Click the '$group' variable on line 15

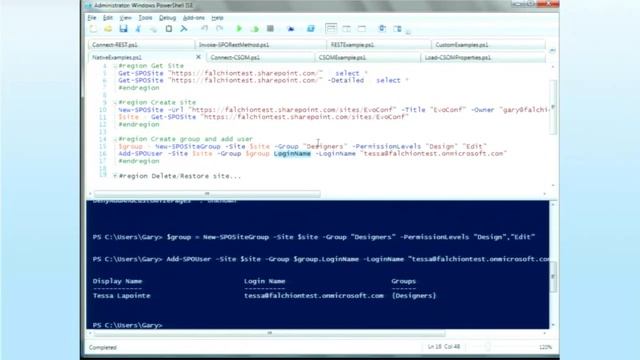(x=131, y=147)
